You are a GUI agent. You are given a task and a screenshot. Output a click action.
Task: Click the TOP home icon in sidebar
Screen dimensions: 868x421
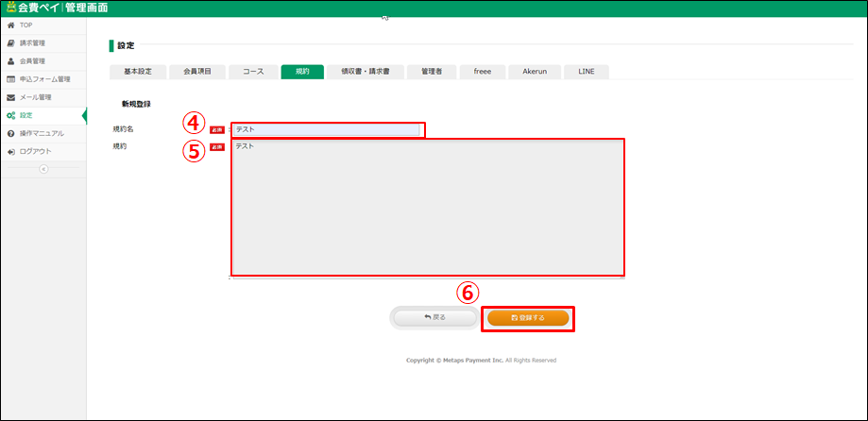(x=10, y=25)
